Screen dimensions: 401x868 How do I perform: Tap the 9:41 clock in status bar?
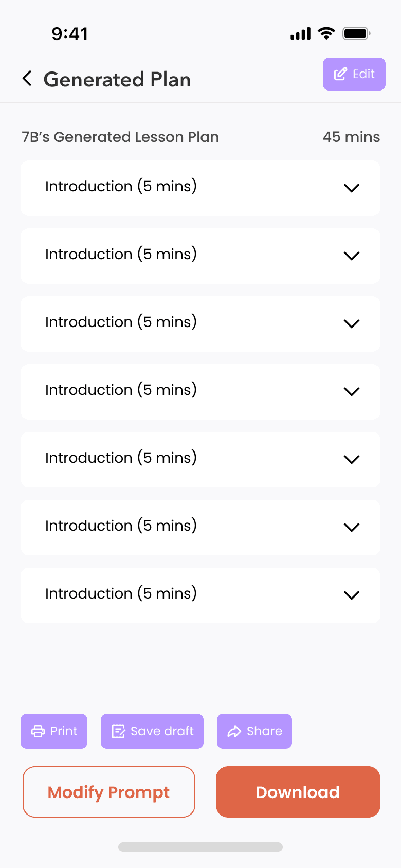(x=70, y=34)
